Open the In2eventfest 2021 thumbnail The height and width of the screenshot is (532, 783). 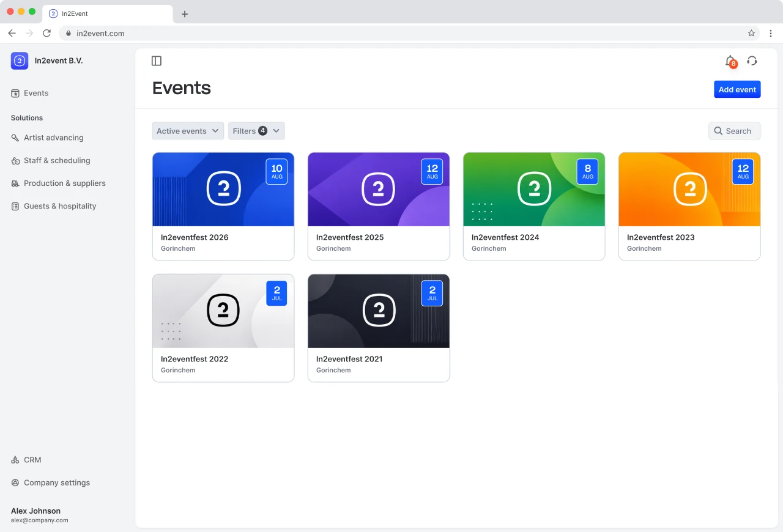pyautogui.click(x=379, y=311)
